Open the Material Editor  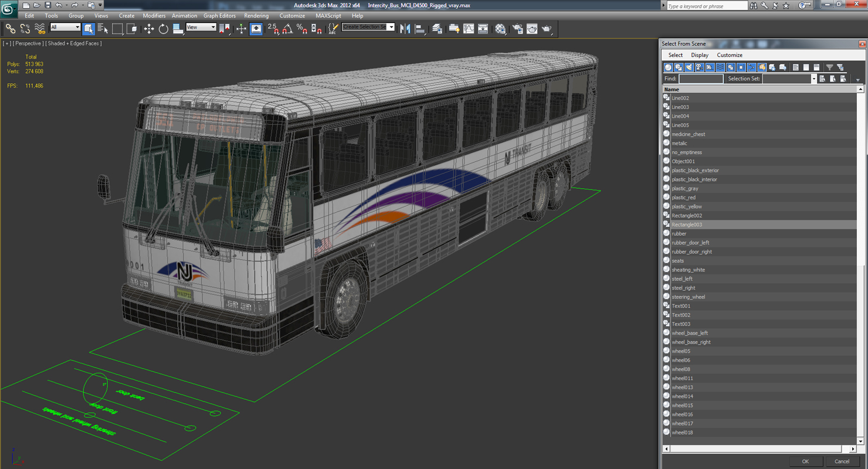pos(500,28)
